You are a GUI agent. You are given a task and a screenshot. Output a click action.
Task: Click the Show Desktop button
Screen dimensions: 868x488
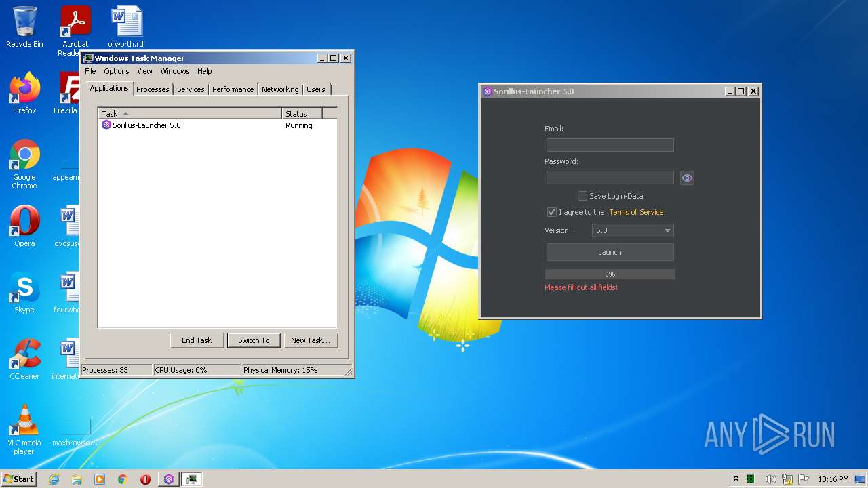coord(860,479)
